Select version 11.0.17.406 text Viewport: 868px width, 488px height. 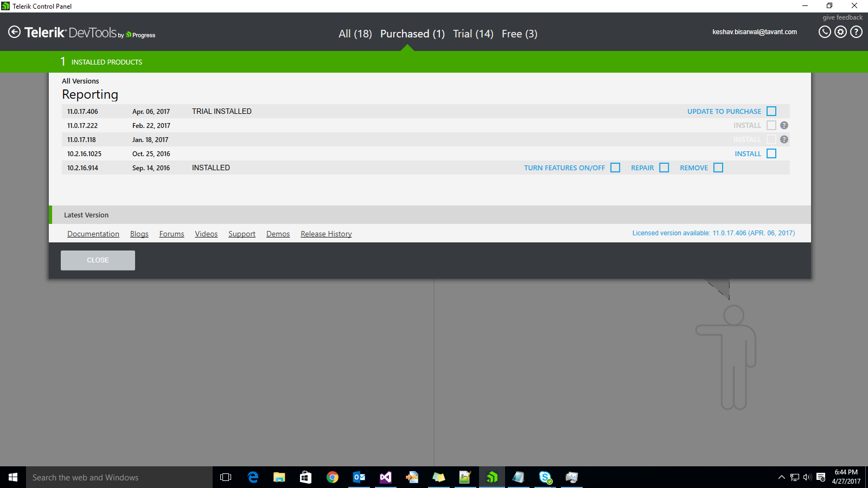pyautogui.click(x=82, y=111)
